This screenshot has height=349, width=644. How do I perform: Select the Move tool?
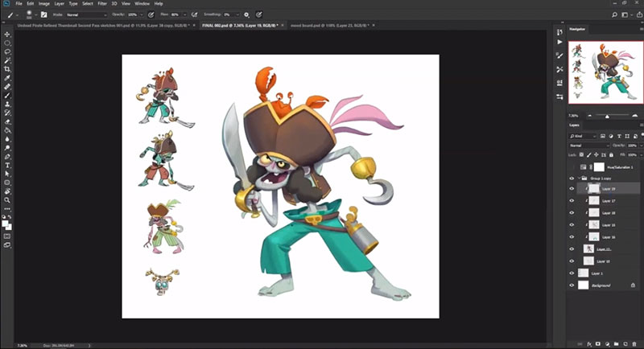click(x=7, y=34)
